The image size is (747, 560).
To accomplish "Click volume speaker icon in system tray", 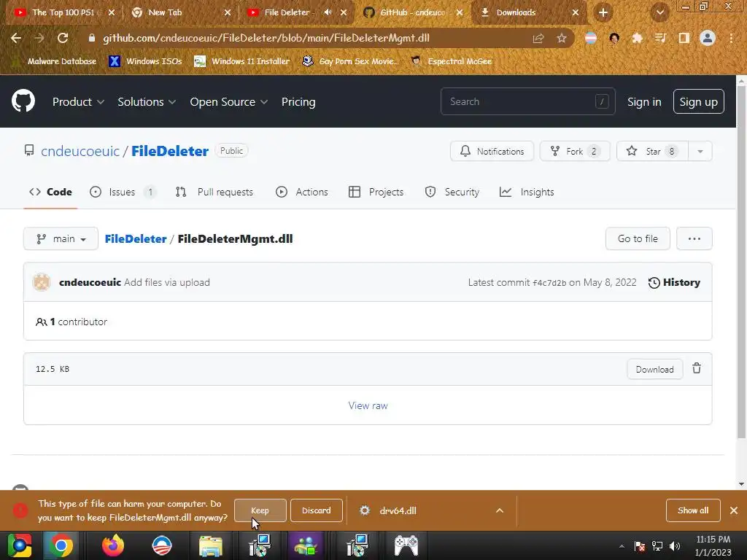I will 675,545.
